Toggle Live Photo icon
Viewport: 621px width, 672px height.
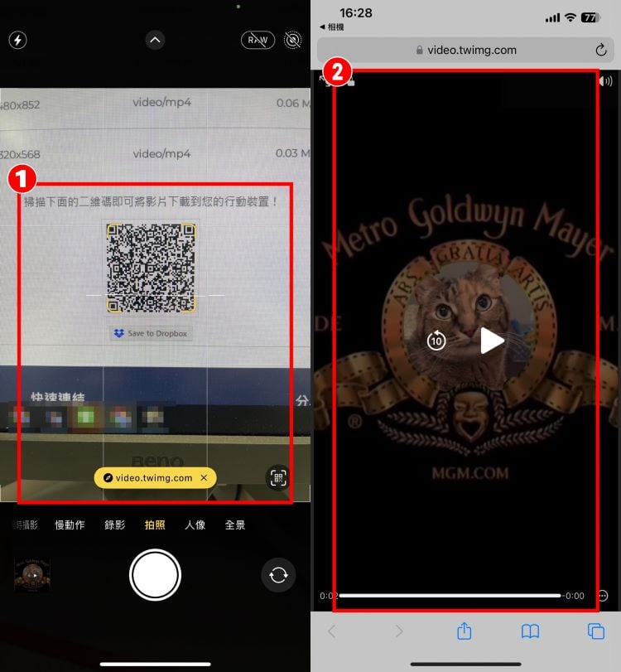coord(292,41)
